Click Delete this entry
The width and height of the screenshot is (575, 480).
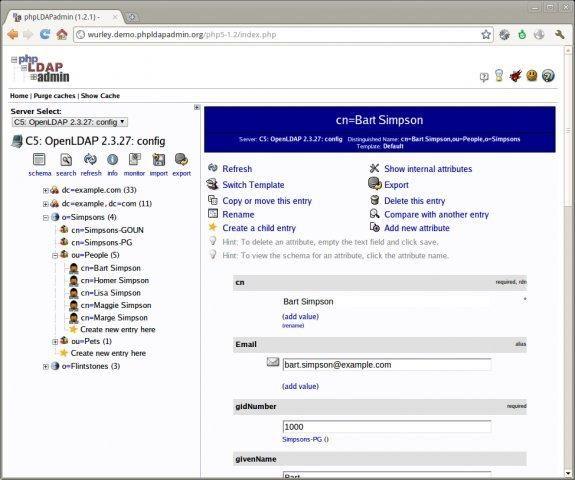pos(414,201)
